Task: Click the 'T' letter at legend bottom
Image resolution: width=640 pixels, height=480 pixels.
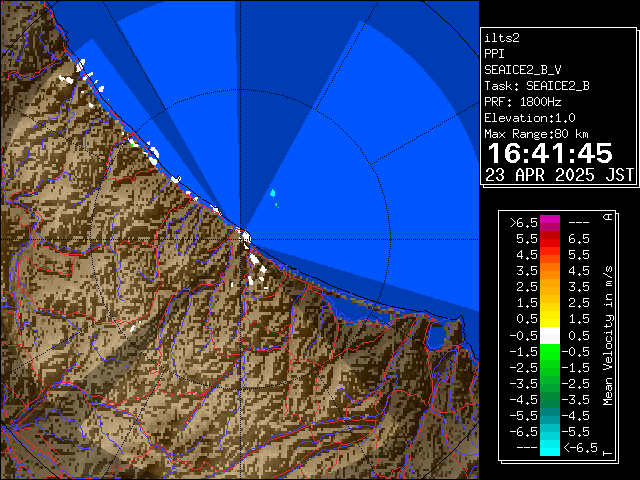Action: coord(609,453)
